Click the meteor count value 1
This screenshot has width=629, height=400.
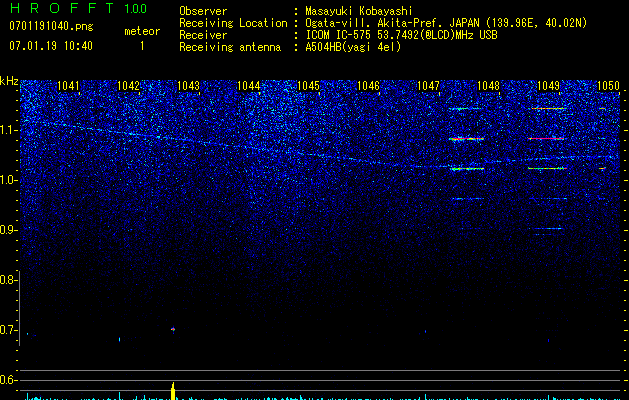point(142,46)
